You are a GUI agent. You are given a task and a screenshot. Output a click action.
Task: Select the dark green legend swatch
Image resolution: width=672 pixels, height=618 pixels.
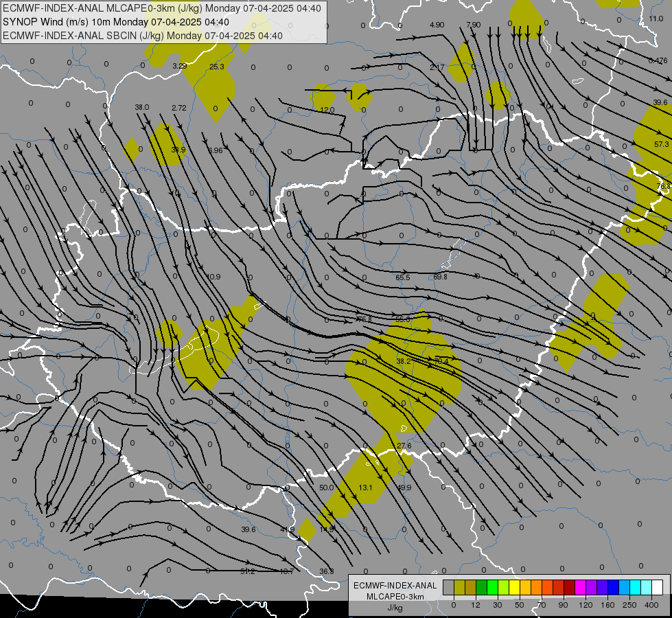[482, 587]
